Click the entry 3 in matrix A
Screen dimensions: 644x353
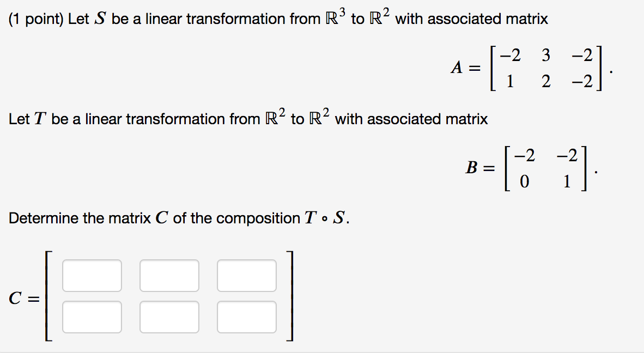click(545, 55)
